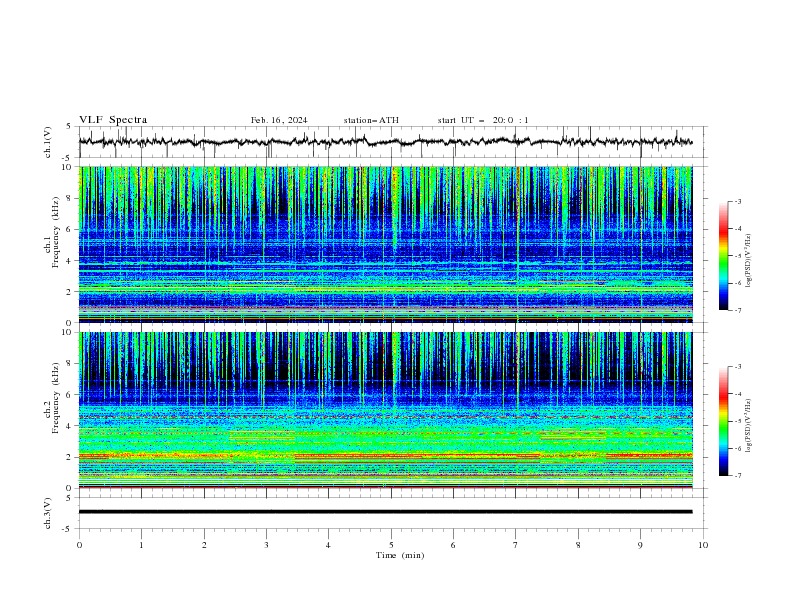The height and width of the screenshot is (612, 792).
Task: Click the log(PSD) label of the ch.1 color bar
Action: pyautogui.click(x=749, y=261)
